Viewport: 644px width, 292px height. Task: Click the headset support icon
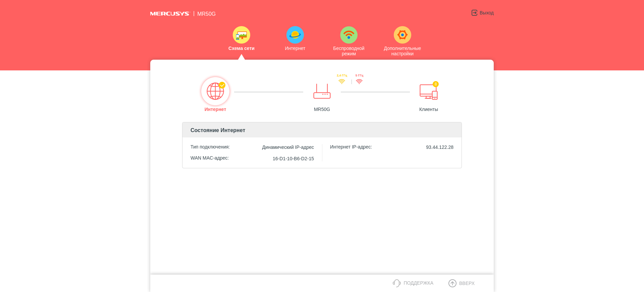click(x=397, y=283)
